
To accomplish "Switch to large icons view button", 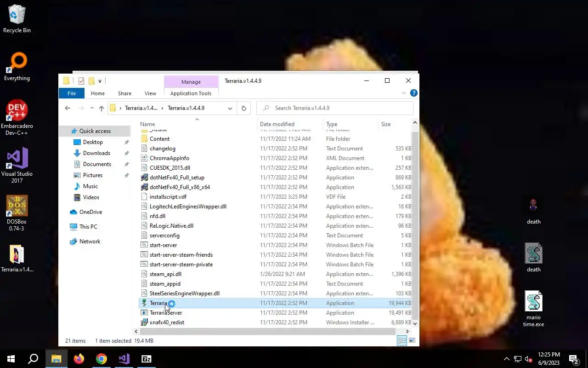I will coord(412,341).
